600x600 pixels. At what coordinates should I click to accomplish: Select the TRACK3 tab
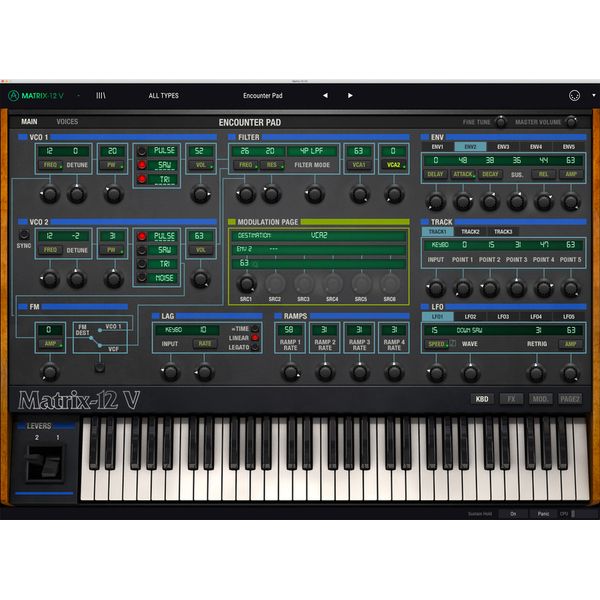click(503, 232)
